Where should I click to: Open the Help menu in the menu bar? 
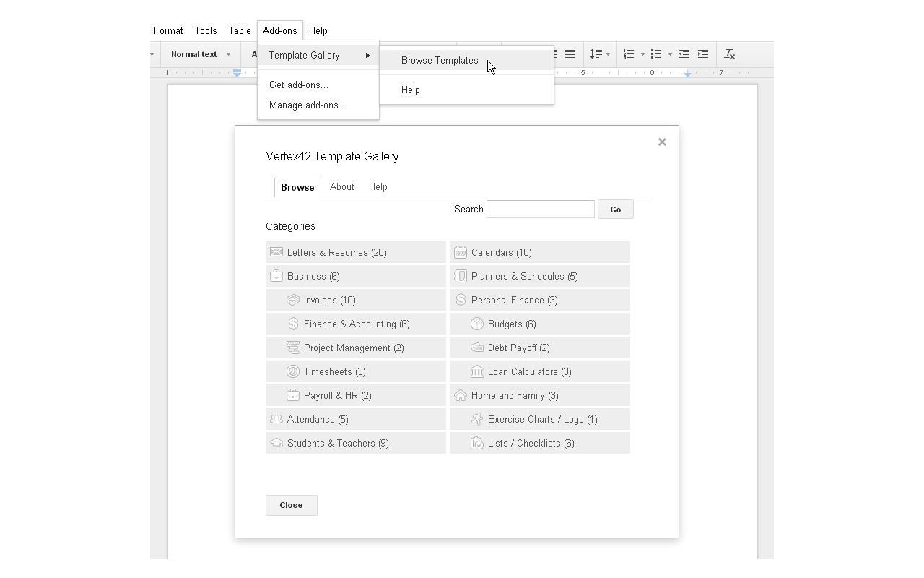[318, 30]
